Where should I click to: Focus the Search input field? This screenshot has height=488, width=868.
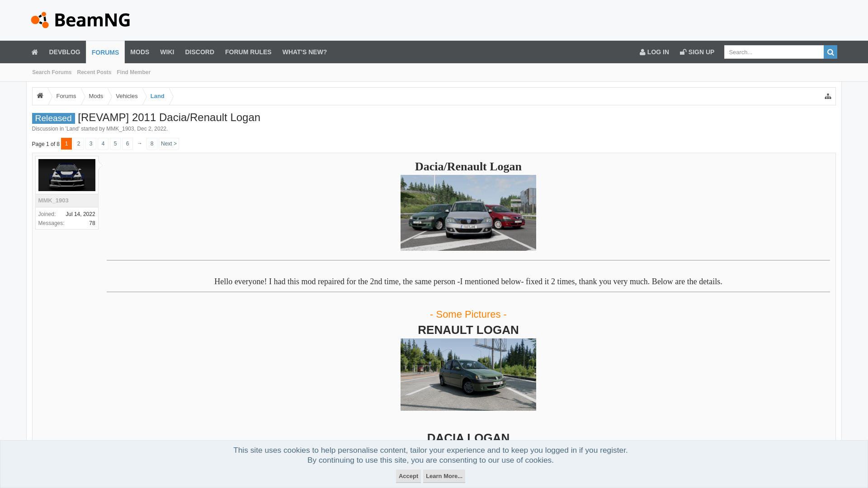pos(774,52)
